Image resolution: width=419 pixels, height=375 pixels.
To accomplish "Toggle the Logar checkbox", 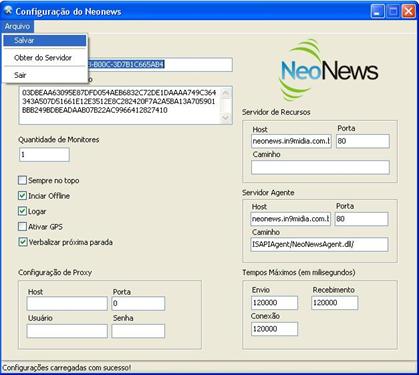I will coord(22,211).
